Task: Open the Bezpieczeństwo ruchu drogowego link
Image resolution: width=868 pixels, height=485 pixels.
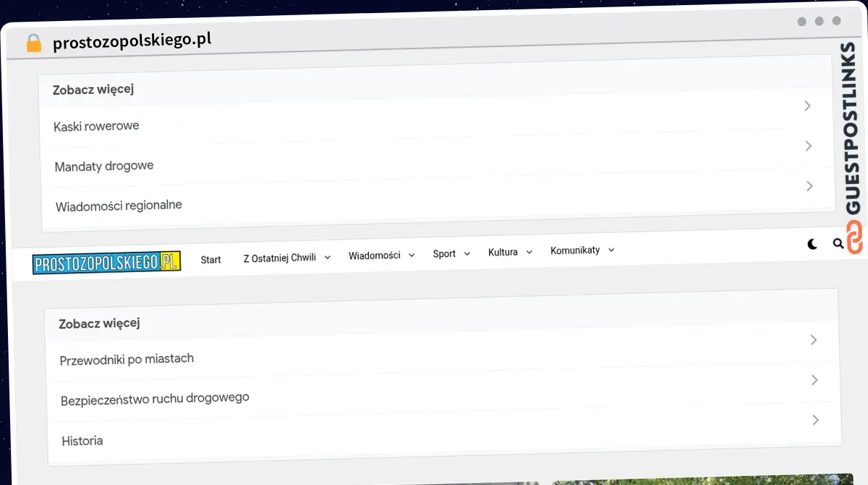Action: tap(155, 399)
